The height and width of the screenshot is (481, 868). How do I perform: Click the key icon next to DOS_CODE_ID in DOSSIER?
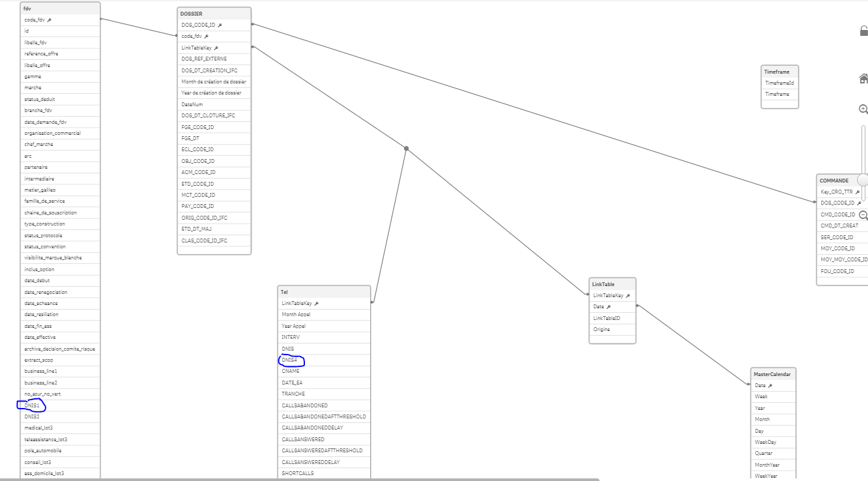click(220, 25)
